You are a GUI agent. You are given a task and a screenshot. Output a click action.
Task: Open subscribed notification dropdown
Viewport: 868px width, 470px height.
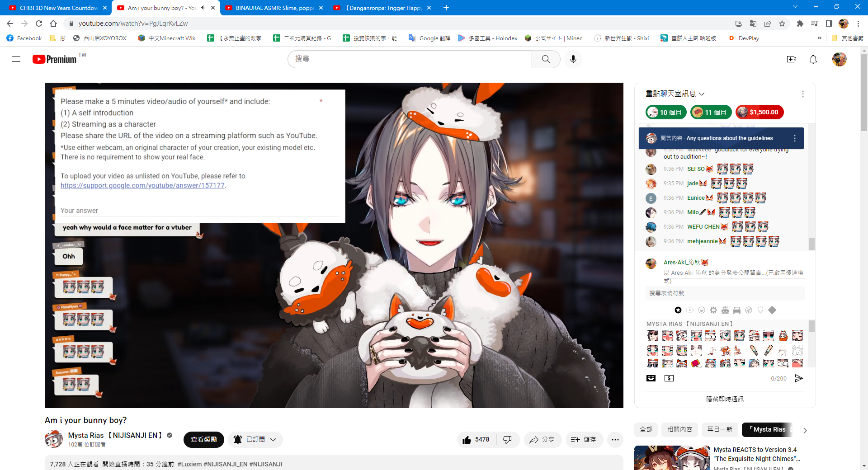click(x=255, y=440)
